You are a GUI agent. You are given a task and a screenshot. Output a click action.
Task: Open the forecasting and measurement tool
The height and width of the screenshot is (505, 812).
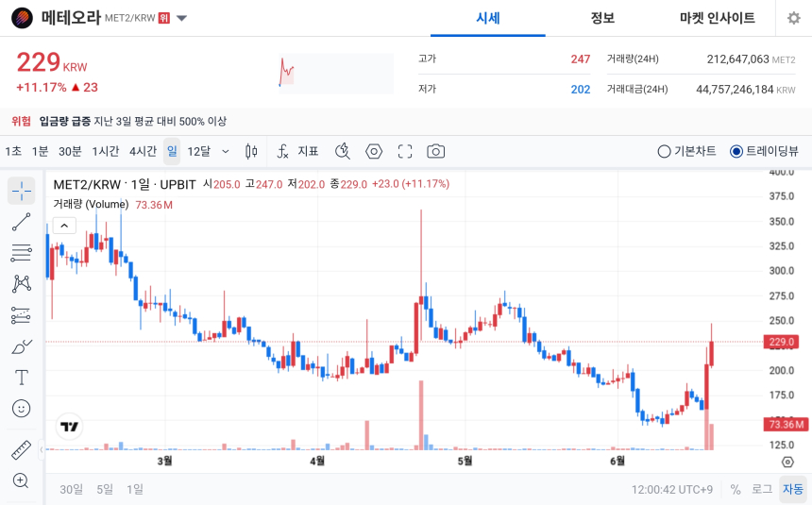pyautogui.click(x=21, y=315)
